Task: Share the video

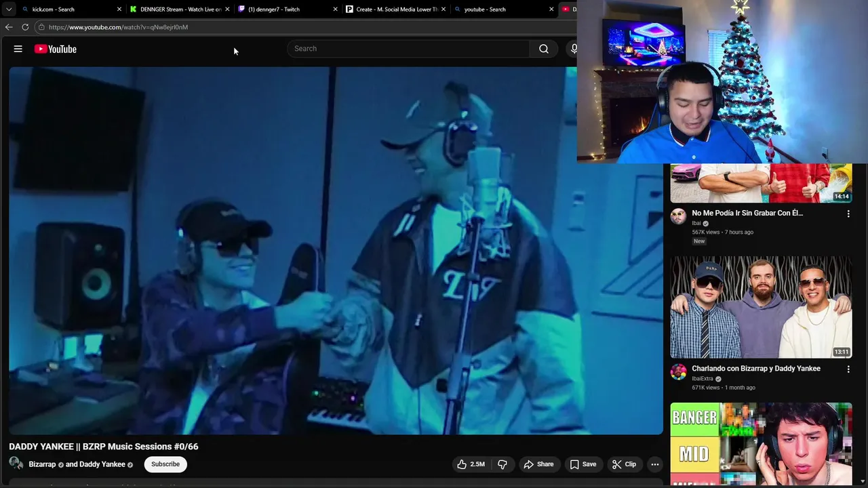Action: 538,464
